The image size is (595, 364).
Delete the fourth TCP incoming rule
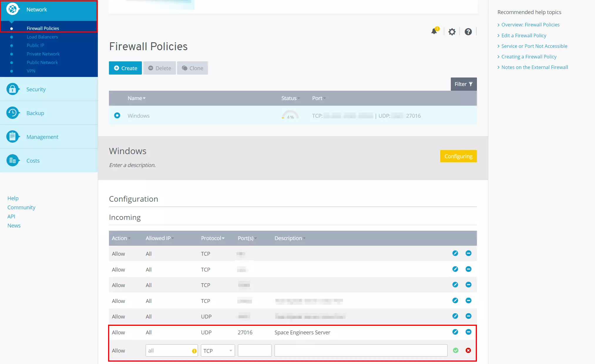[468, 300]
